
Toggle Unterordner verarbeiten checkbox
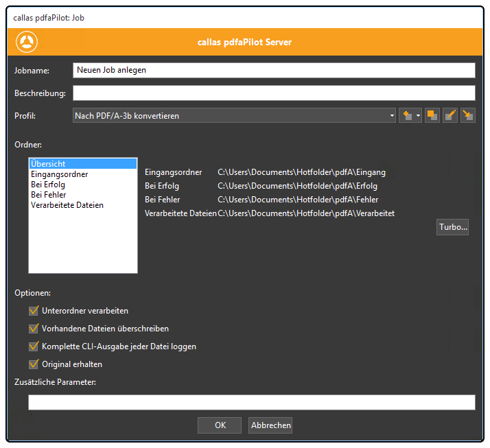34,311
